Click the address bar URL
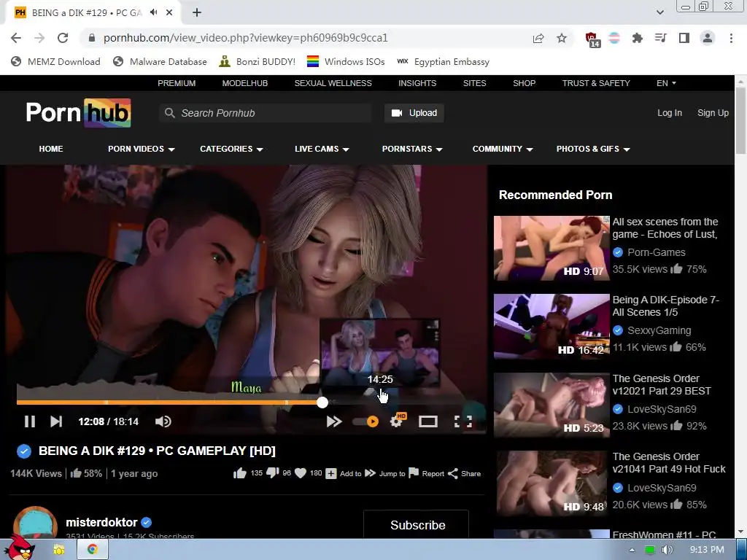The height and width of the screenshot is (560, 747). 245,38
